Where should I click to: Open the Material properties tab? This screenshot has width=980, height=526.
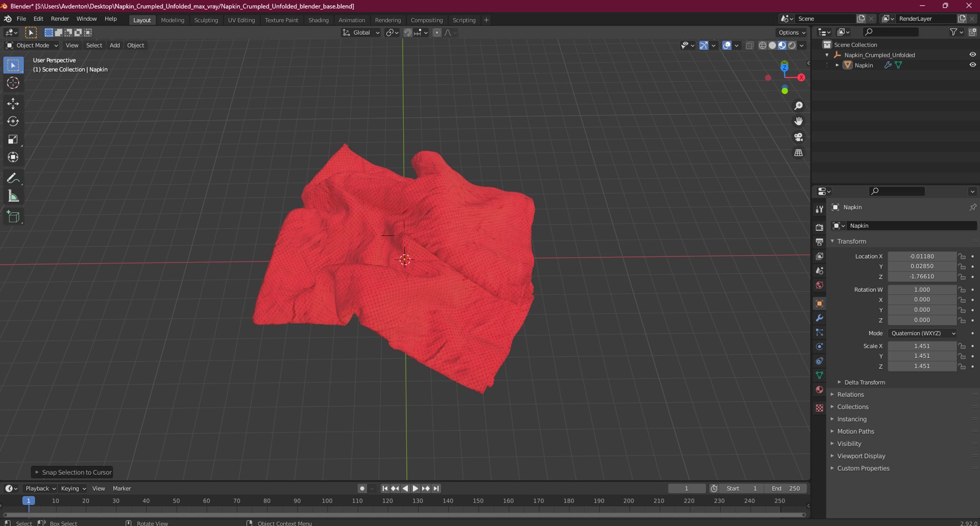click(x=819, y=390)
